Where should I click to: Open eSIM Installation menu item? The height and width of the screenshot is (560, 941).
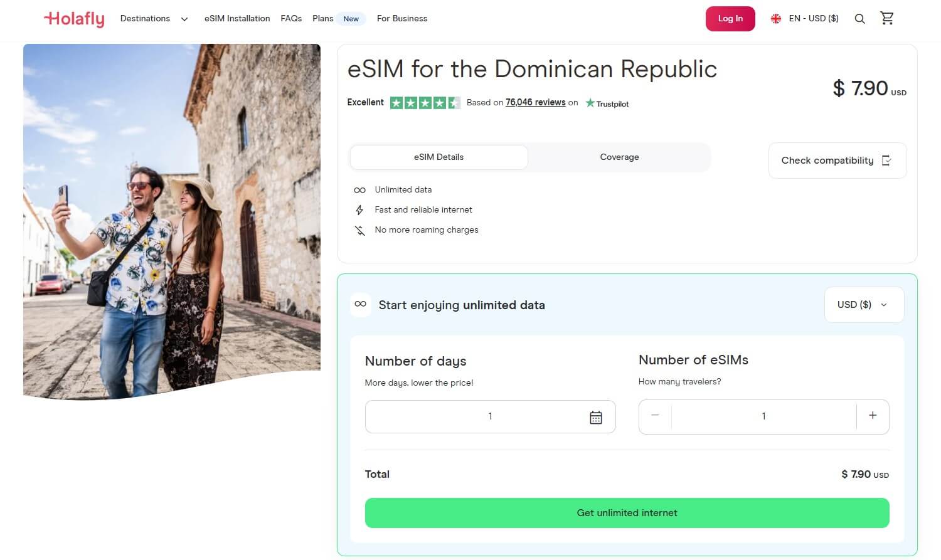tap(237, 19)
